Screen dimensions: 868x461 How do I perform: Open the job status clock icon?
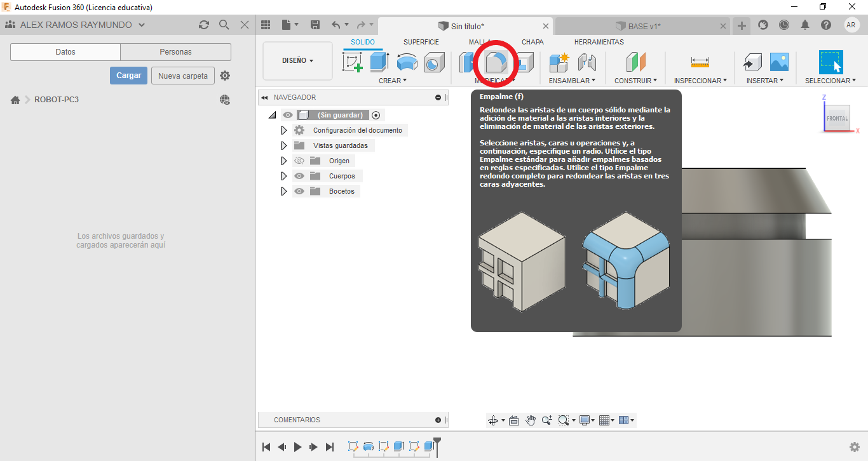784,25
